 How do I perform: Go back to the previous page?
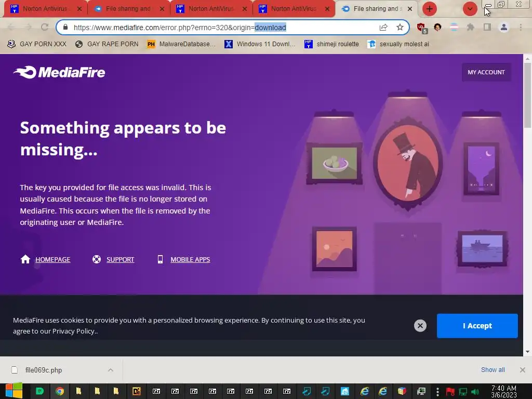[11, 27]
